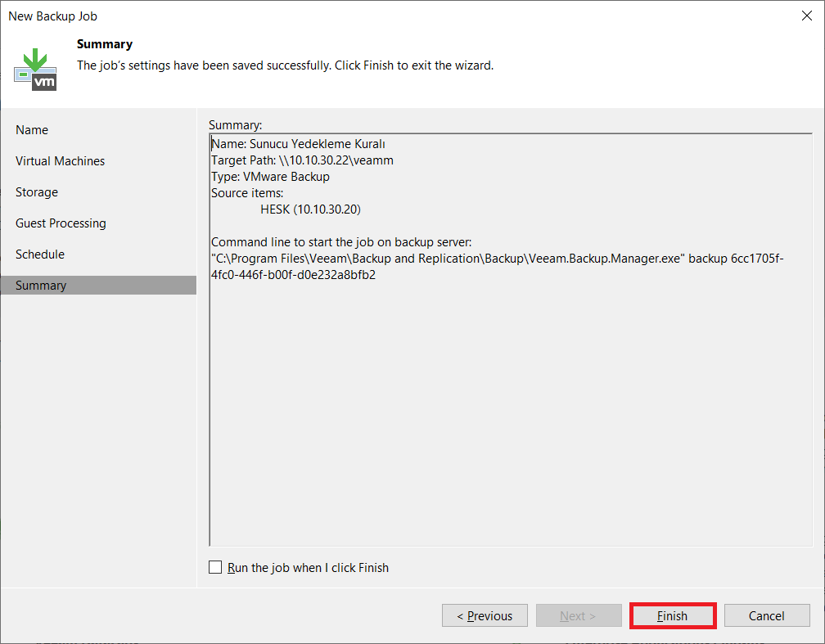Enable Run the job when I click Finish

pos(216,567)
